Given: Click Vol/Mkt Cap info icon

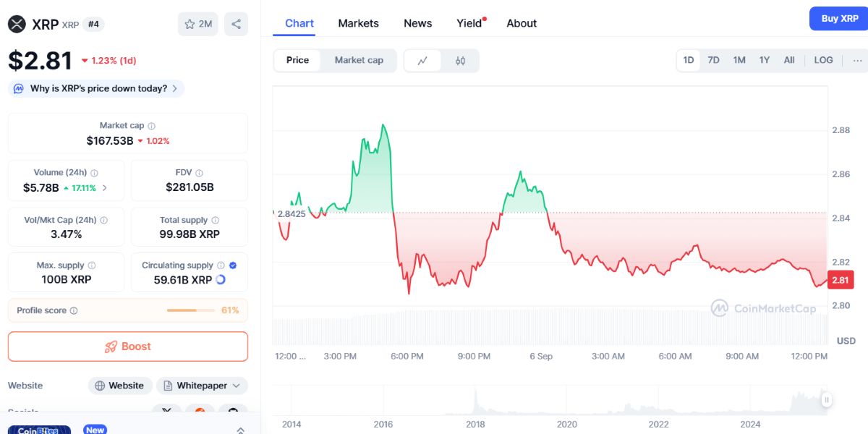Looking at the screenshot, I should pyautogui.click(x=103, y=220).
